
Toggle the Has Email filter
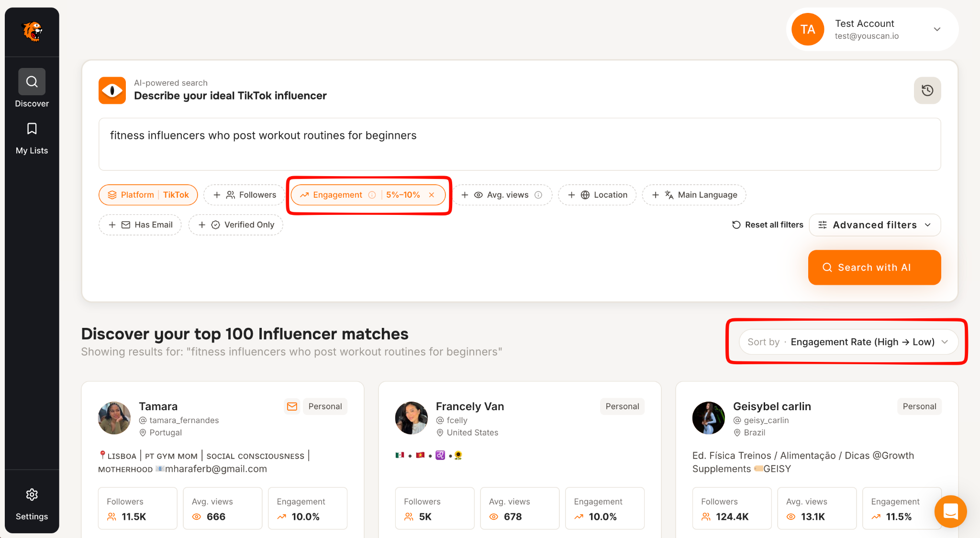click(x=140, y=224)
